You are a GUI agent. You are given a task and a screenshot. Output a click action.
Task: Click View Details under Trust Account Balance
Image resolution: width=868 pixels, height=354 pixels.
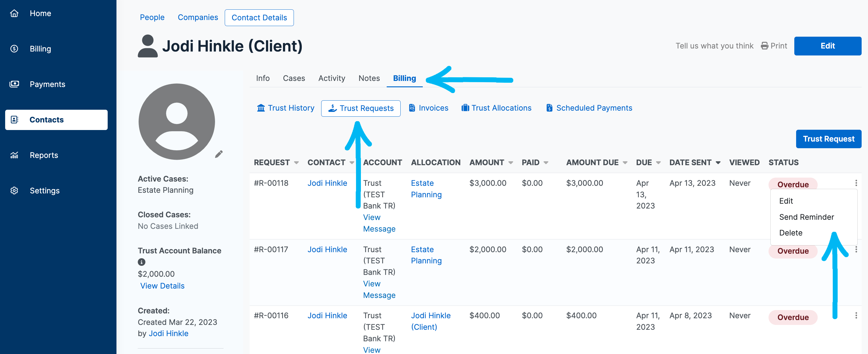point(162,286)
